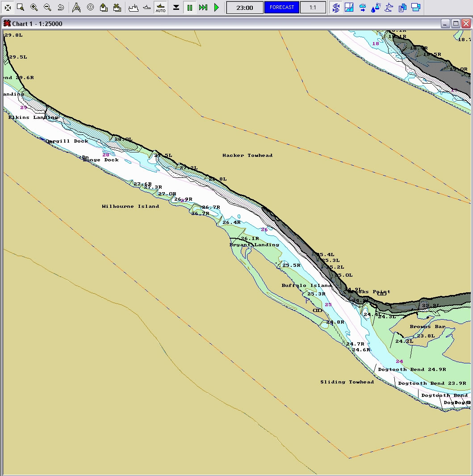Click the Bunge Dock label

pos(101,160)
